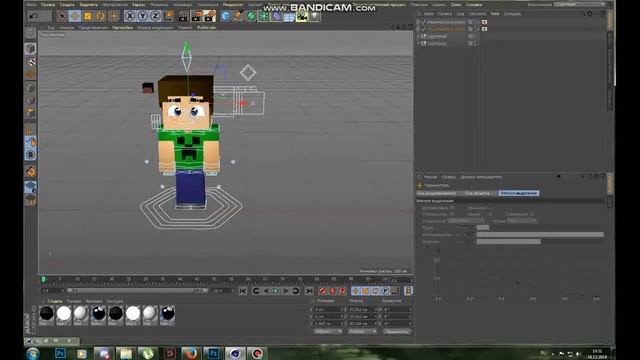Step to next keyframe
This screenshot has height=360, width=640.
[296, 291]
